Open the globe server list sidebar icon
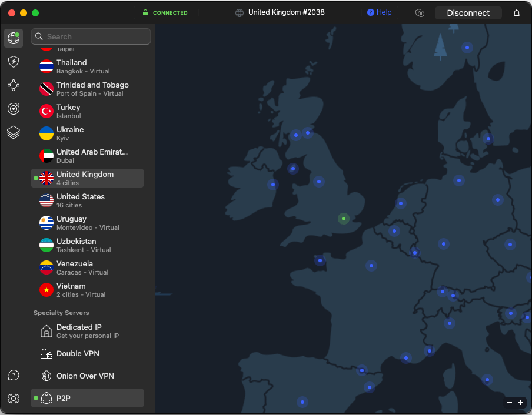The width and height of the screenshot is (532, 415). [14, 38]
